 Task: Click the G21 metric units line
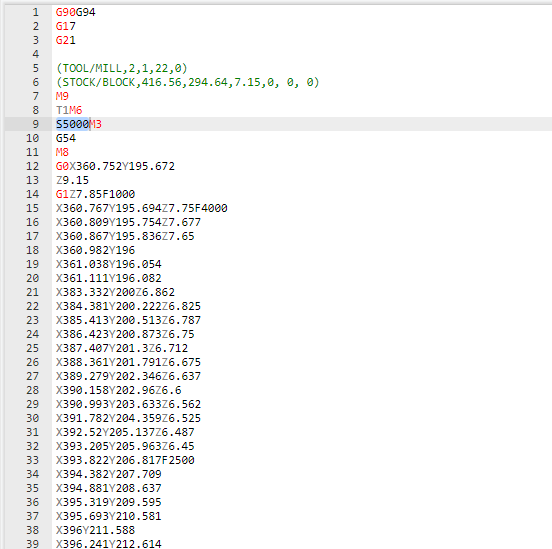point(65,40)
